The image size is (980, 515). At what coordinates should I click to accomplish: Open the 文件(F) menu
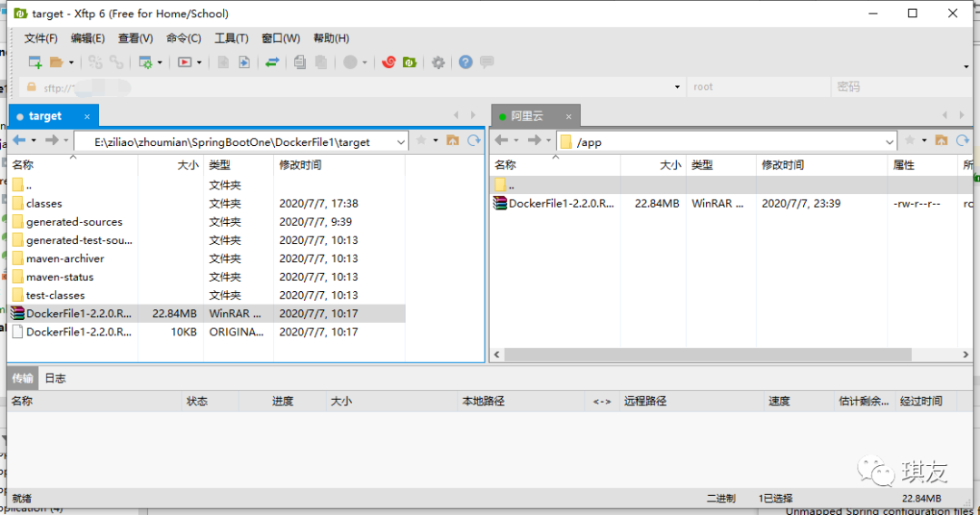click(x=41, y=39)
